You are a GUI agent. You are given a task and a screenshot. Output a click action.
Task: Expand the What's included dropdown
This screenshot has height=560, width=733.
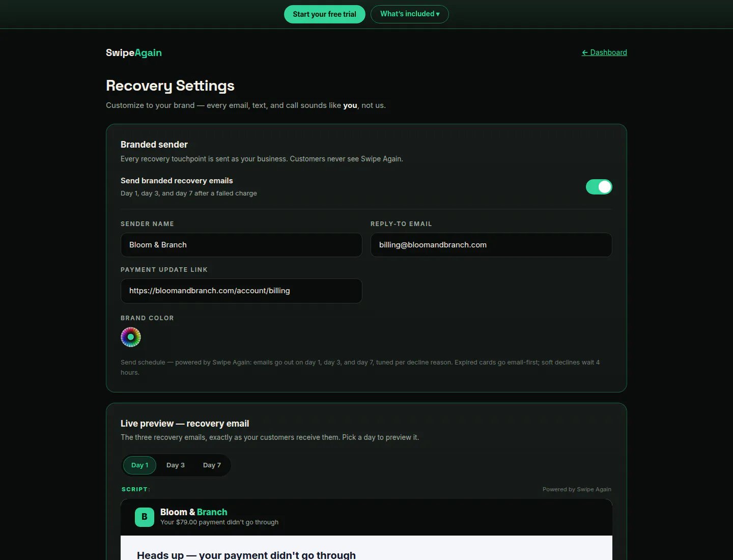click(410, 14)
